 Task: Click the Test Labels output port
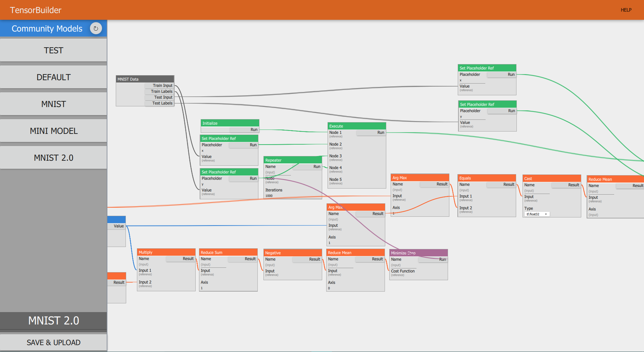point(159,103)
